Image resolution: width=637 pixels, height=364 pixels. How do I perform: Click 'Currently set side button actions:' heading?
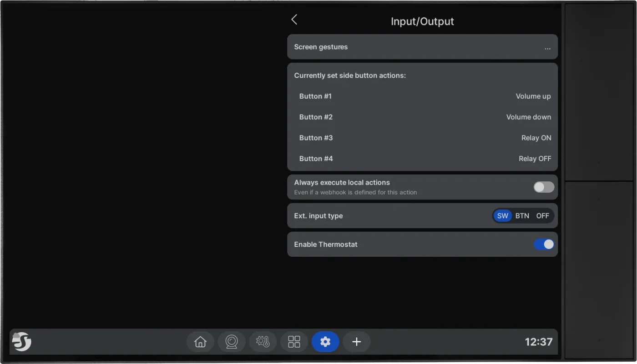click(350, 75)
